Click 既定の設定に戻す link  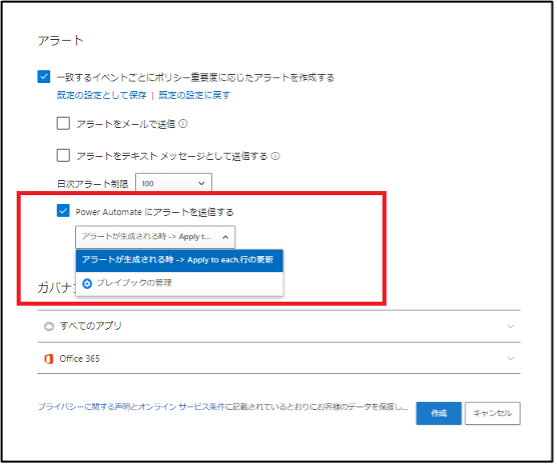pos(194,95)
